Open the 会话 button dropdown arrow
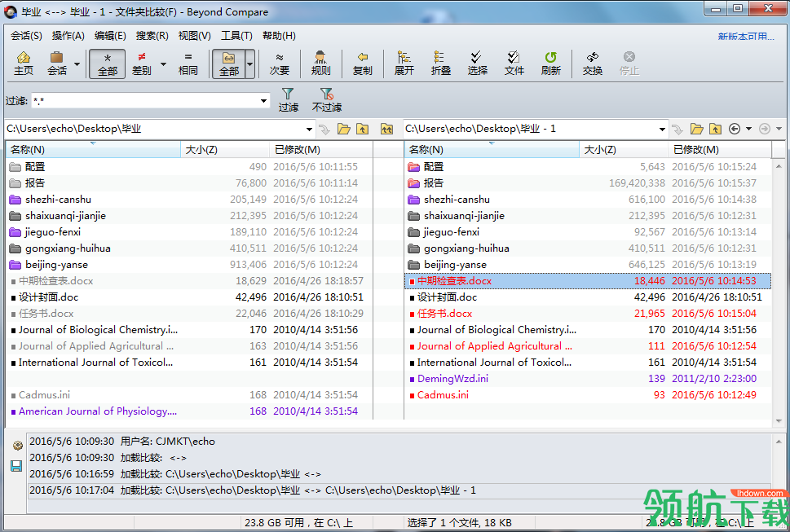 pyautogui.click(x=77, y=64)
